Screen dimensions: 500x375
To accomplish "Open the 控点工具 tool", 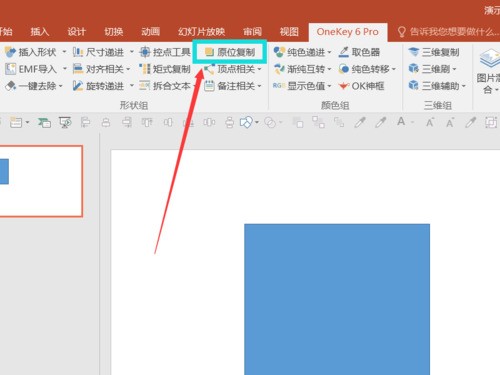I will (165, 52).
